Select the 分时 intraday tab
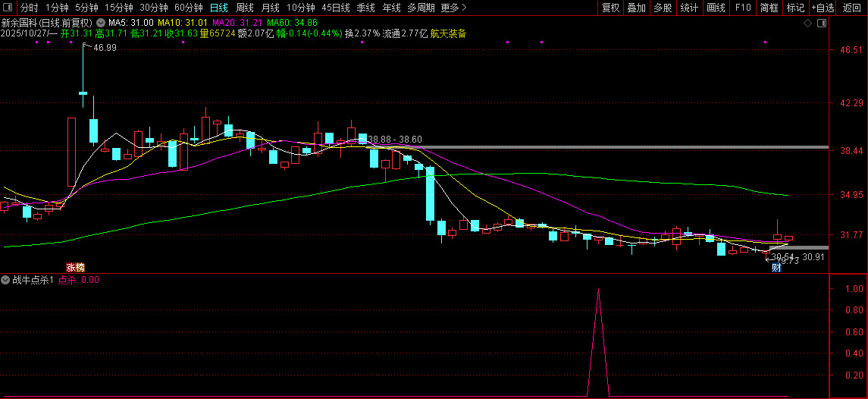The height and width of the screenshot is (399, 868). coord(29,8)
